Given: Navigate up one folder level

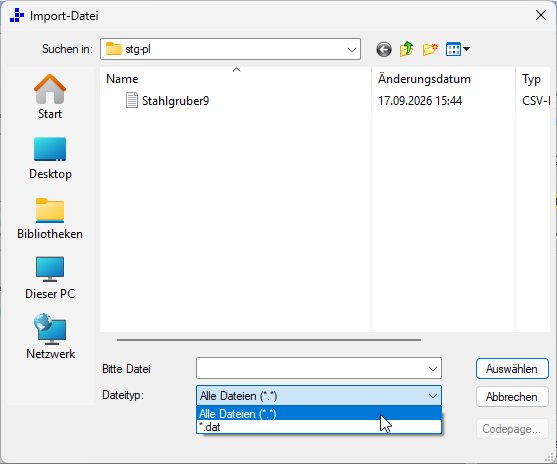Looking at the screenshot, I should pyautogui.click(x=407, y=49).
